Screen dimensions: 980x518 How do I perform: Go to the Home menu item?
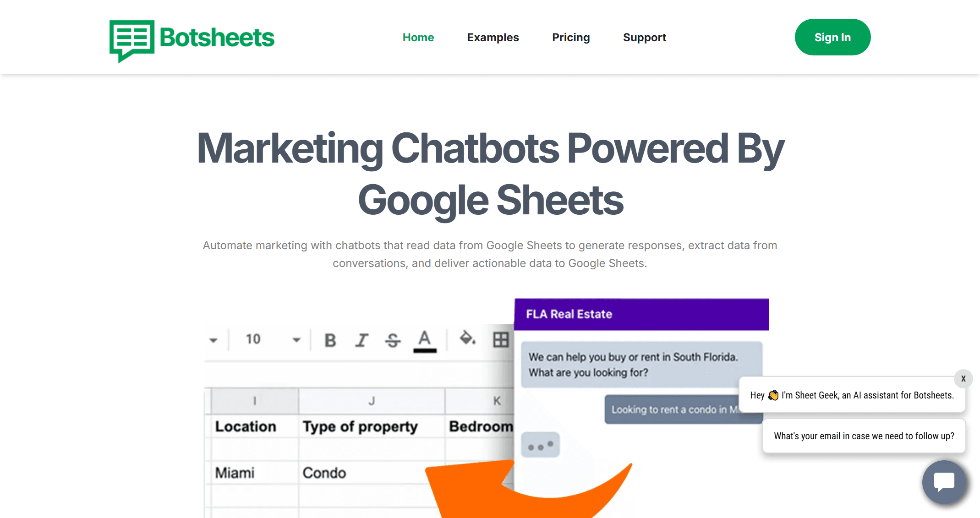418,38
